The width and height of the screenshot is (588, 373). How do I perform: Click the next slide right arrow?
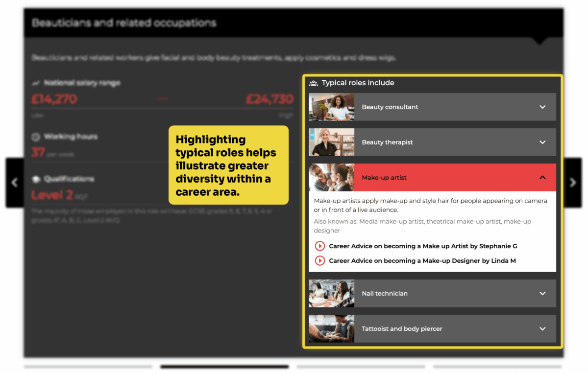[573, 183]
